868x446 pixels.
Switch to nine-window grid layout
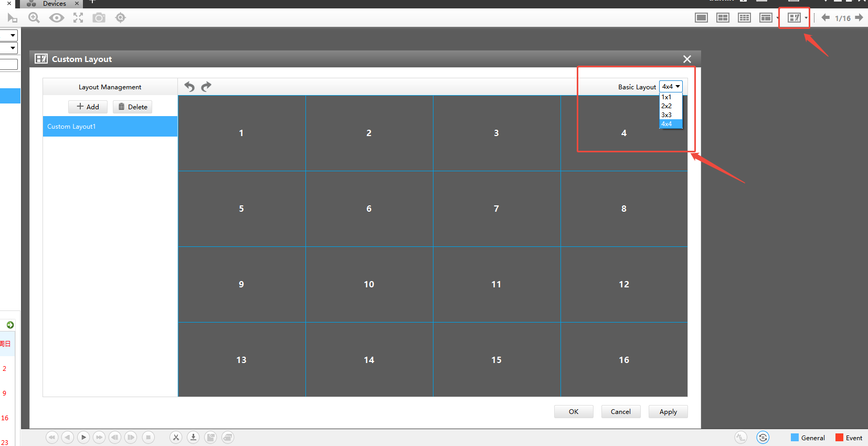click(744, 18)
